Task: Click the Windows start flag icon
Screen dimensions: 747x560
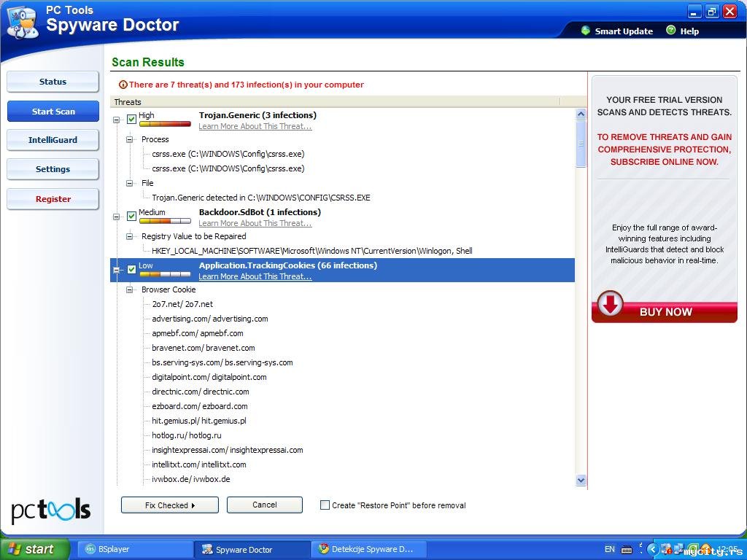Action: point(15,549)
